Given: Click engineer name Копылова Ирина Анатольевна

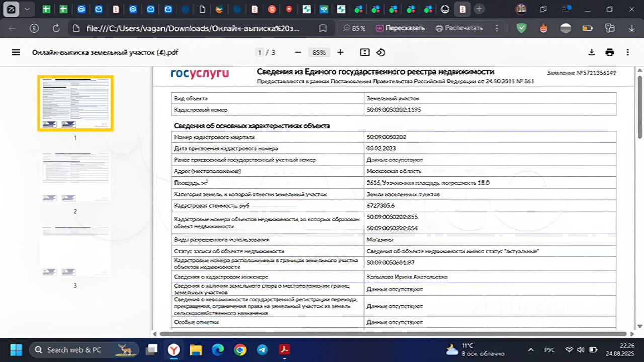Looking at the screenshot, I should tap(407, 277).
